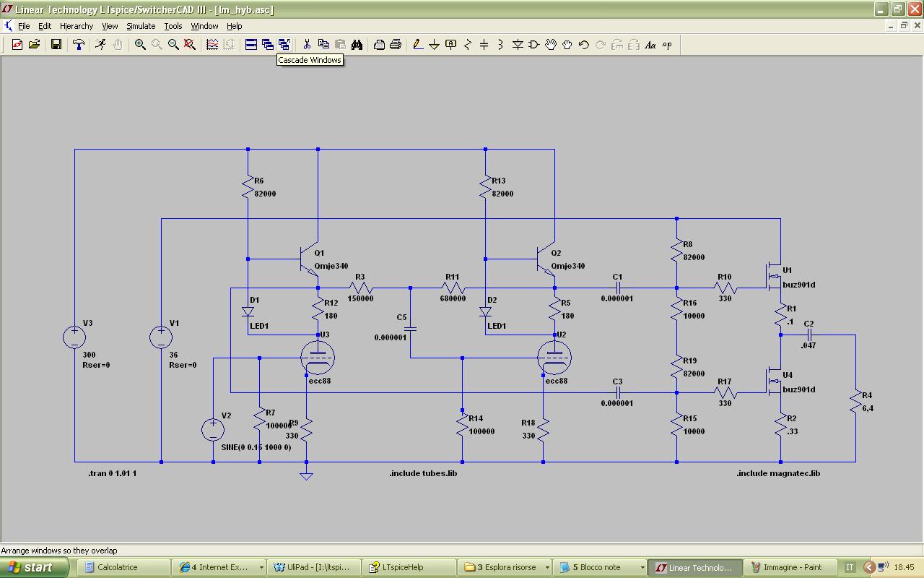Expand the Internet Explorer taskbar group arrow
The height and width of the screenshot is (578, 924).
coord(261,568)
